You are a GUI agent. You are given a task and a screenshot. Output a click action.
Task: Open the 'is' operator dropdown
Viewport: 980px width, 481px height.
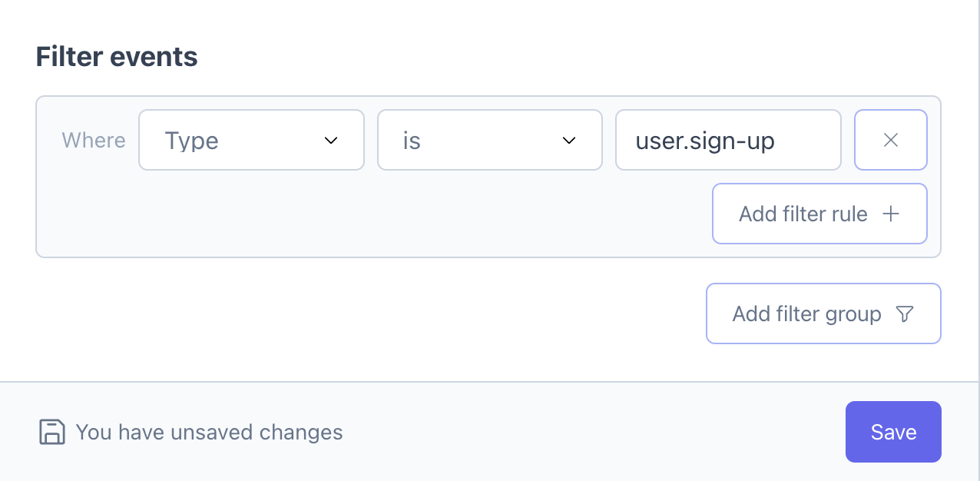click(489, 140)
